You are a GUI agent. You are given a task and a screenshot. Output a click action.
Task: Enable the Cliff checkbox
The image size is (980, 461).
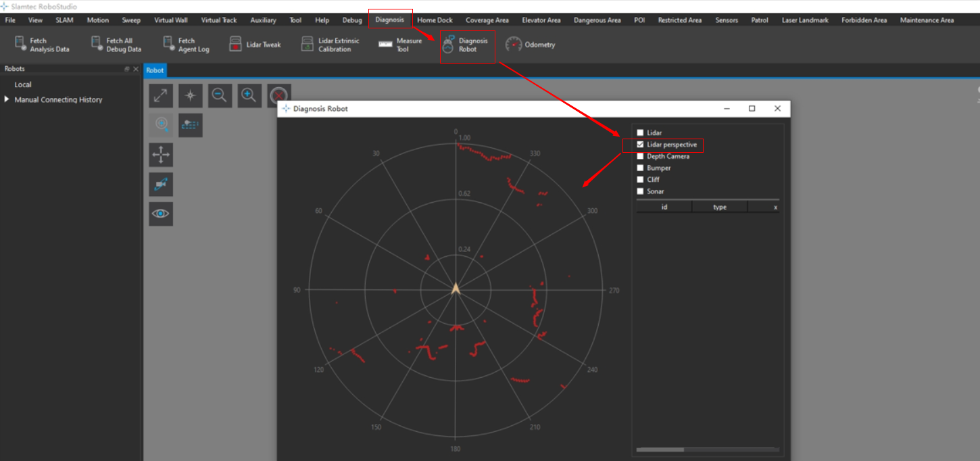click(640, 179)
